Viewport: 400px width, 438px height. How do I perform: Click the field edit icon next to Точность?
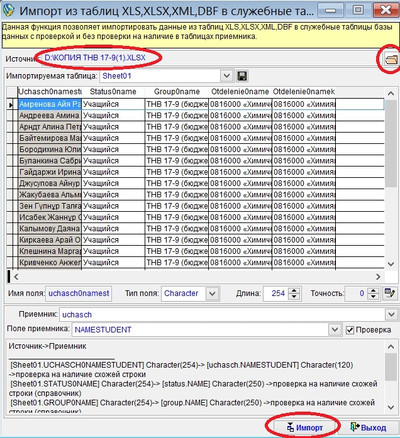pyautogui.click(x=389, y=293)
